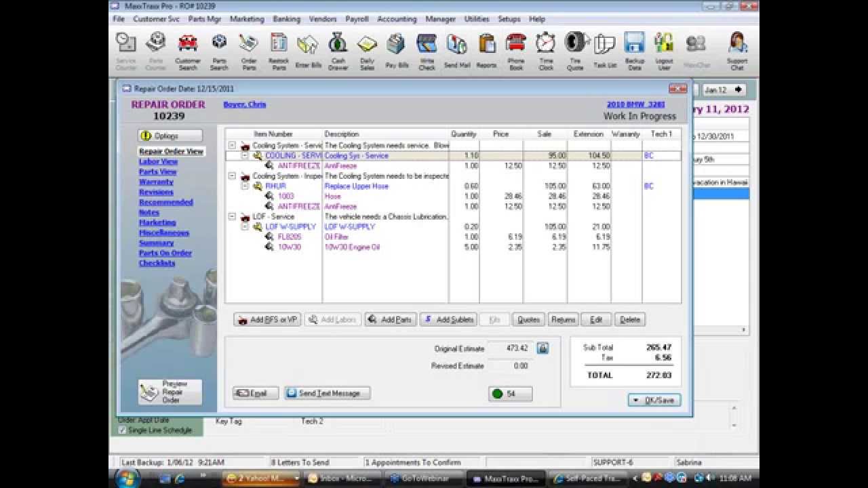The image size is (868, 488).
Task: Switch to GoToWebinar in the taskbar
Action: tap(425, 479)
